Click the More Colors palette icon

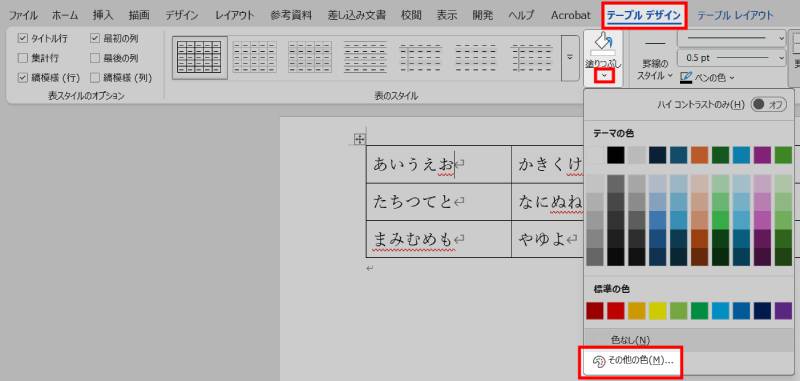[598, 361]
